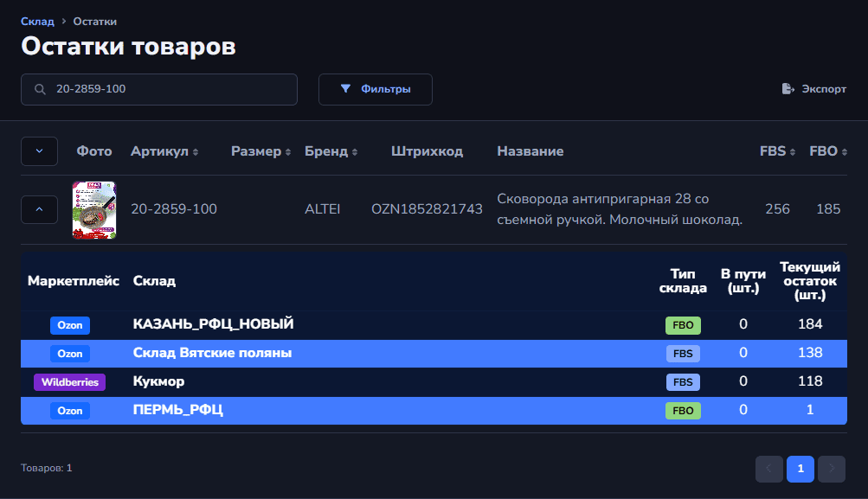Viewport: 868px width, 499px height.
Task: Click the funnel icon in Фильтры
Action: pos(345,89)
